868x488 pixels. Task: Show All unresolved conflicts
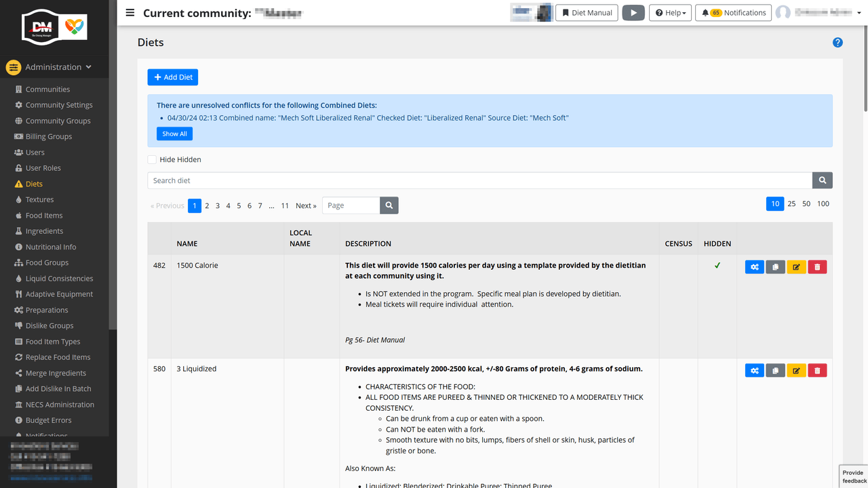click(x=174, y=134)
